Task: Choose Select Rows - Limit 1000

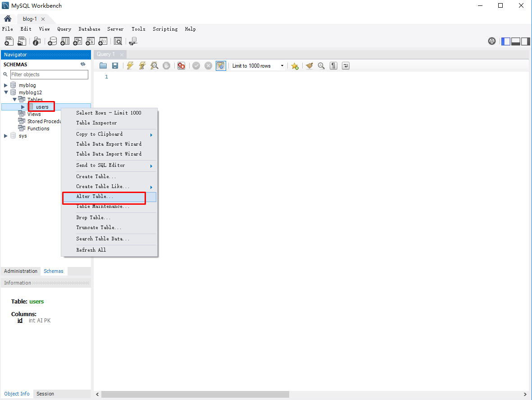Action: tap(109, 113)
